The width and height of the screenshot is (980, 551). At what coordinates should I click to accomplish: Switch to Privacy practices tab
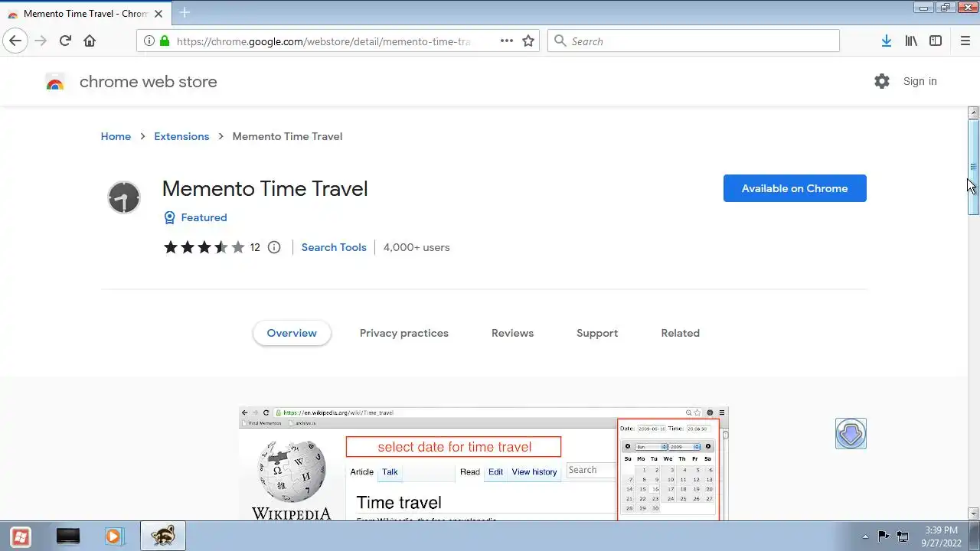404,333
